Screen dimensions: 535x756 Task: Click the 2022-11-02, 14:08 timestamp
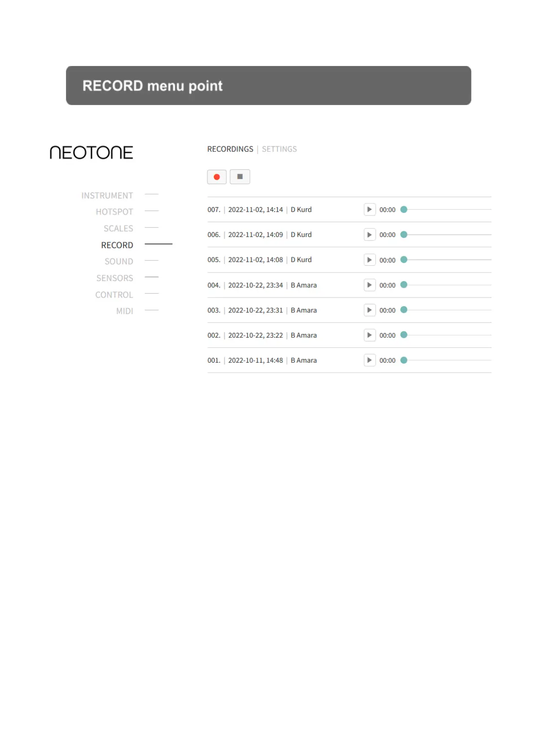pos(255,260)
